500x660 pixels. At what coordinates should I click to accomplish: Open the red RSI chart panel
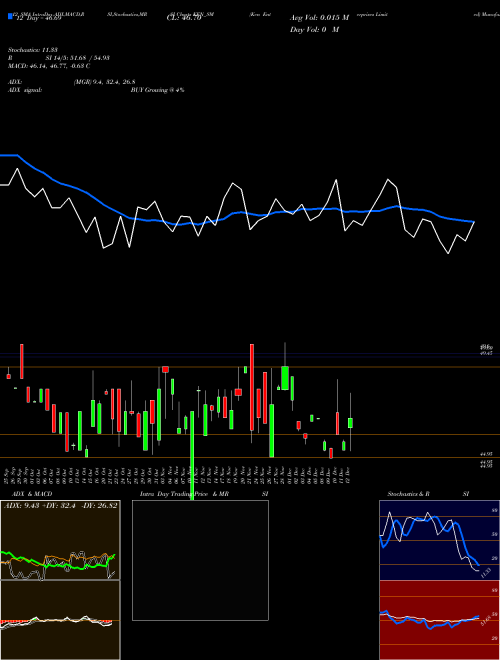439,620
